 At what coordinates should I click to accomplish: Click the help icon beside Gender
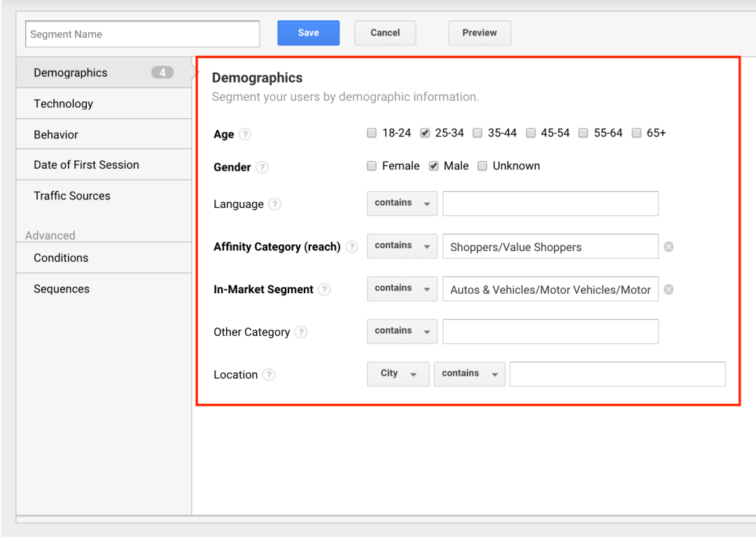[x=262, y=167]
